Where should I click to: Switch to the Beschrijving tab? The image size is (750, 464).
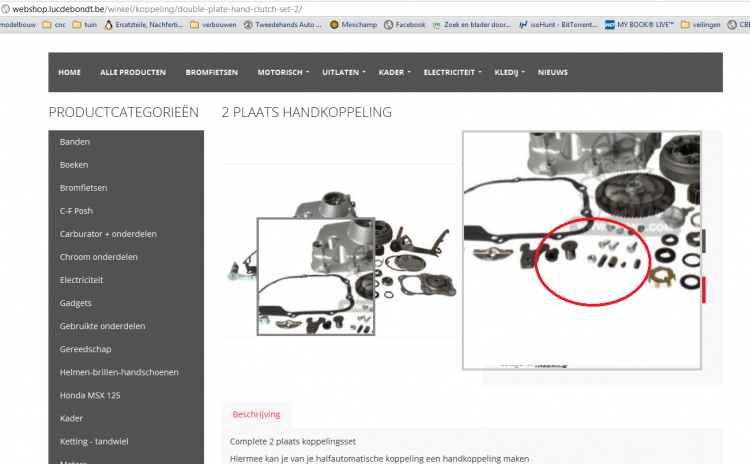click(256, 414)
